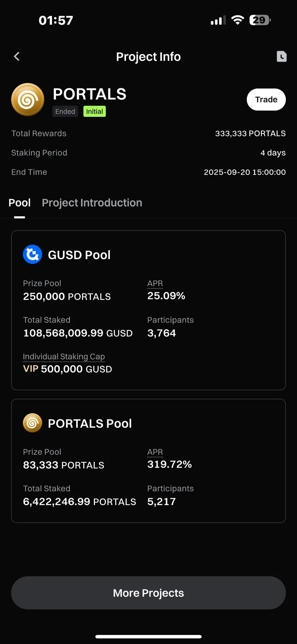This screenshot has width=297, height=644.
Task: Select the Pool tab
Action: [x=19, y=203]
